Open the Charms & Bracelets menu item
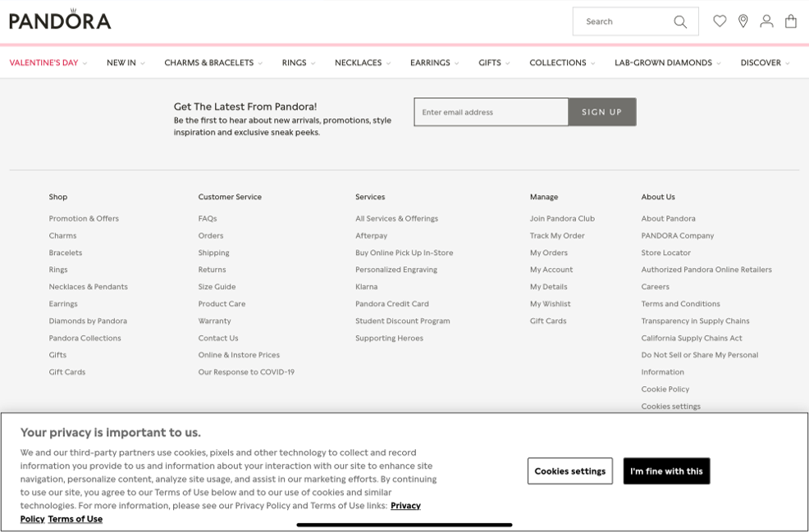Screen dimensions: 809x532 tap(209, 63)
